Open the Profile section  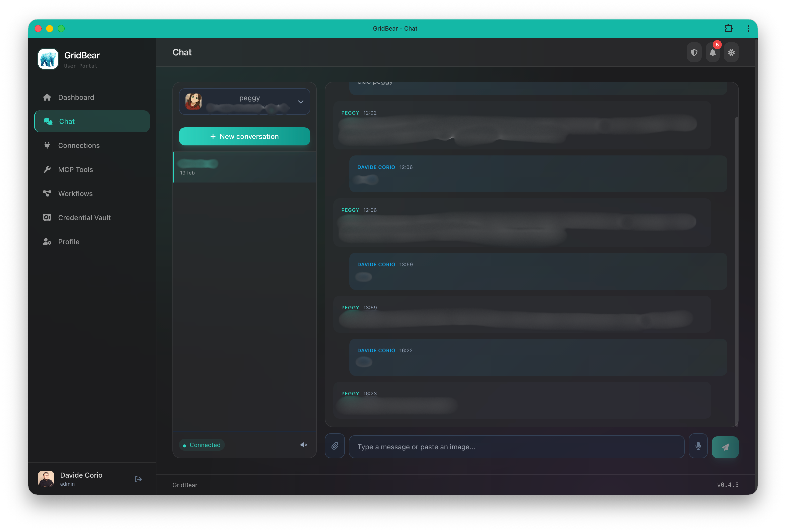tap(68, 241)
